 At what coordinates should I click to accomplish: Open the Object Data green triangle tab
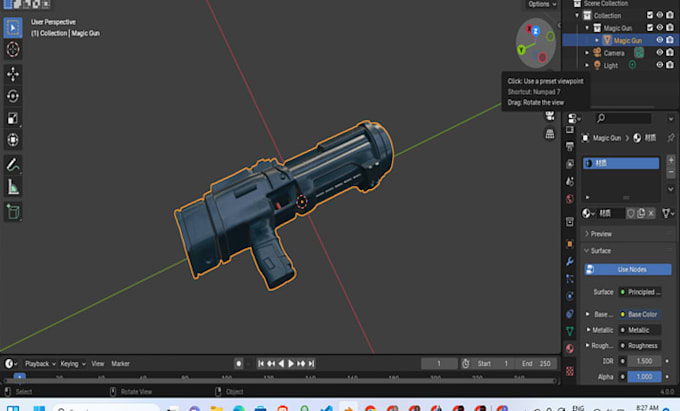[x=570, y=331]
